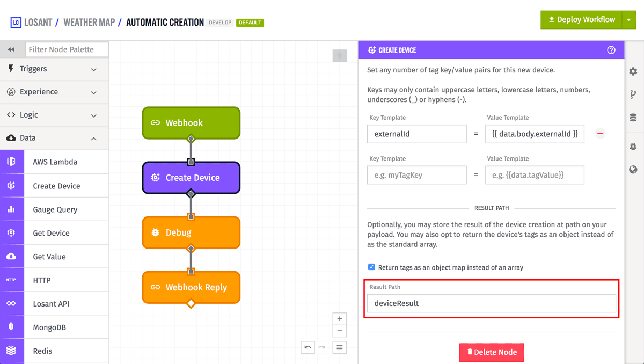The height and width of the screenshot is (364, 644).
Task: Go to WEATHER MAP breadcrumb link
Action: (x=89, y=23)
